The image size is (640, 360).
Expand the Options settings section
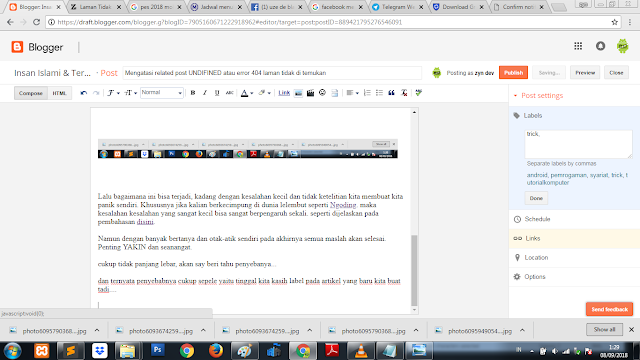[x=574, y=277]
